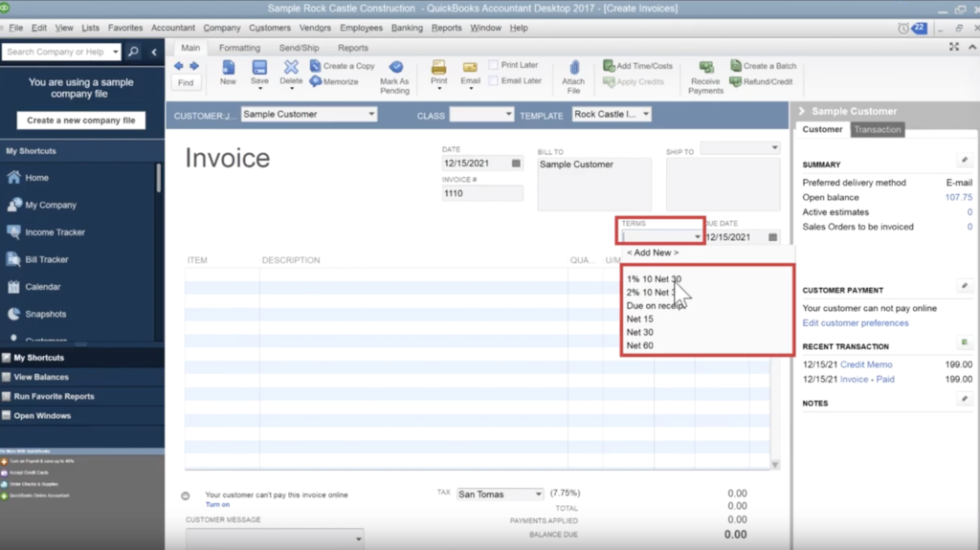Click Edit customer preferences link
The image size is (980, 550).
856,323
